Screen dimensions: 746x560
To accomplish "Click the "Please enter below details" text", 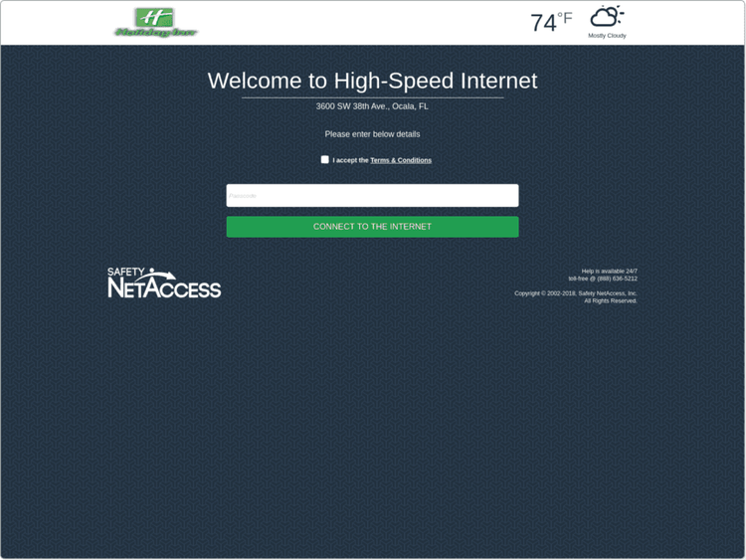I will tap(373, 134).
